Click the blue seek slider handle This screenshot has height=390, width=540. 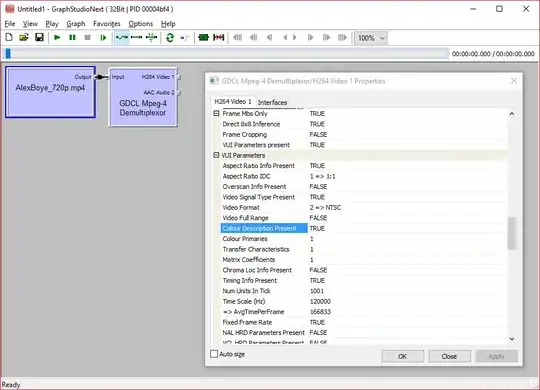click(8, 53)
